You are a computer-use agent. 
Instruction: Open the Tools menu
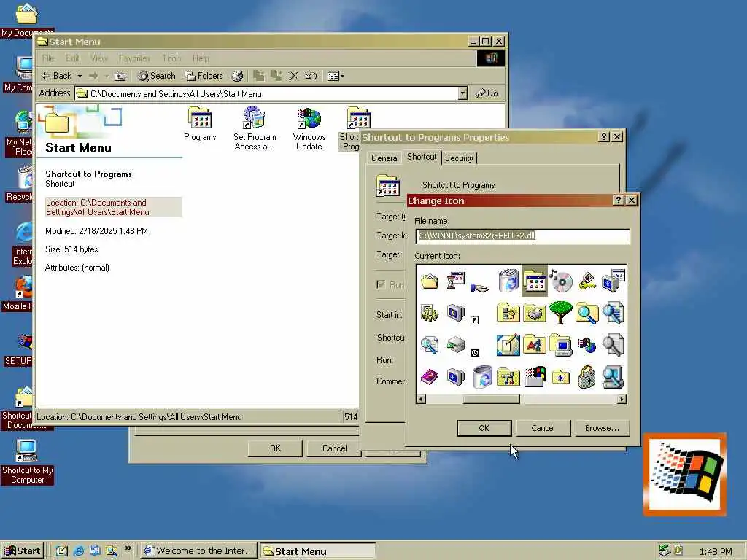[x=171, y=58]
